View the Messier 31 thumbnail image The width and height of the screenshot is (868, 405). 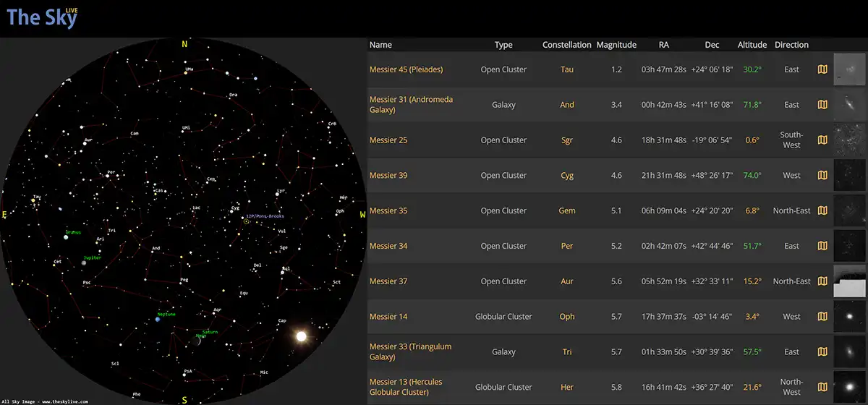850,105
